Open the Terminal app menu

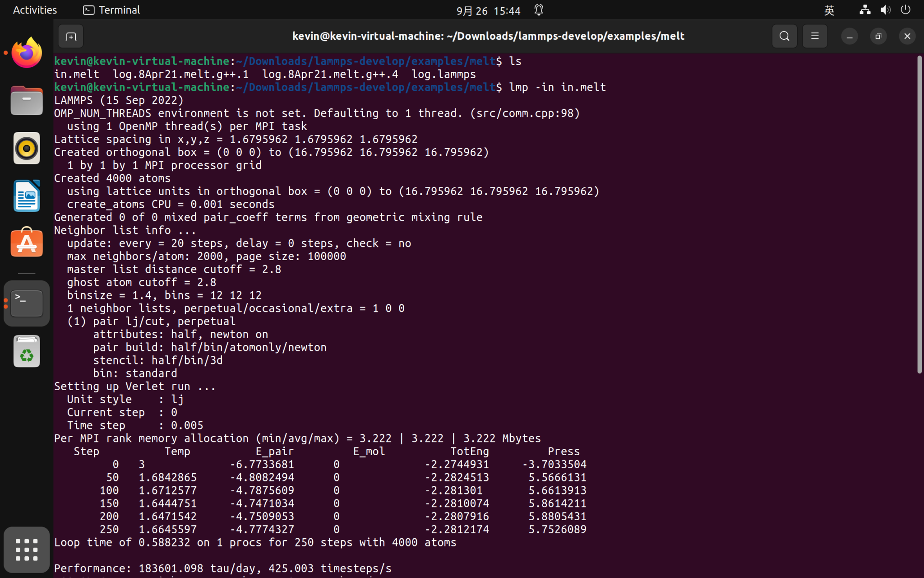pos(112,10)
